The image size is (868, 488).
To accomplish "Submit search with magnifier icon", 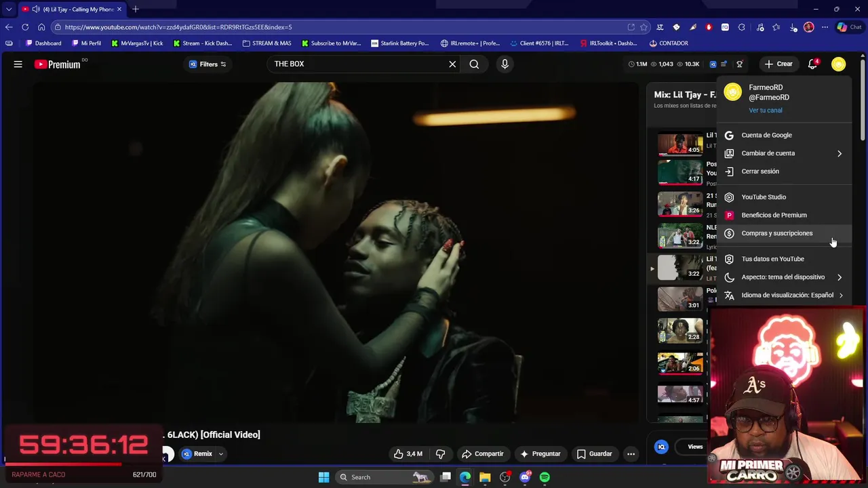I will tap(474, 64).
